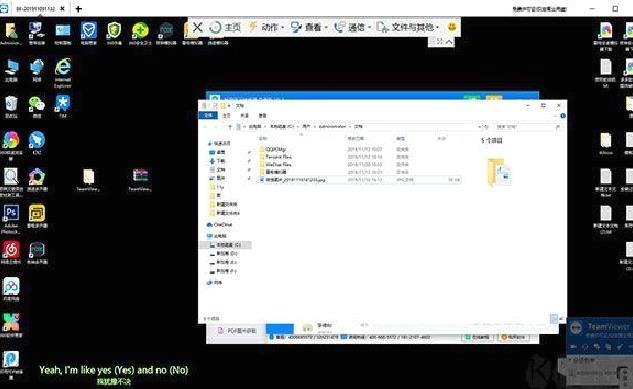The width and height of the screenshot is (633, 389).
Task: Collapse the TeamViewer toolbar with the chevron
Action: point(449,42)
